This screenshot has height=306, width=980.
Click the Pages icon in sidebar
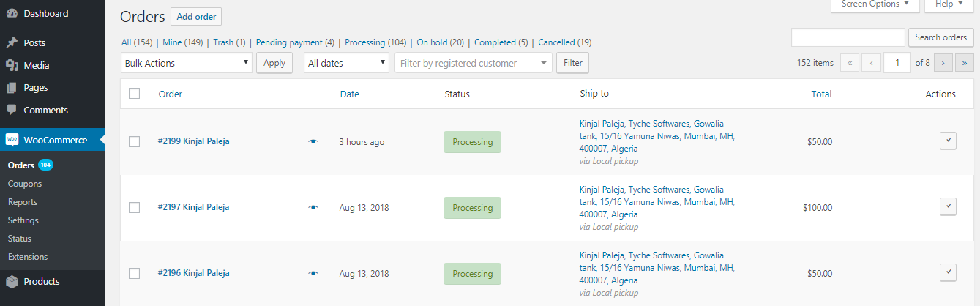[x=12, y=88]
